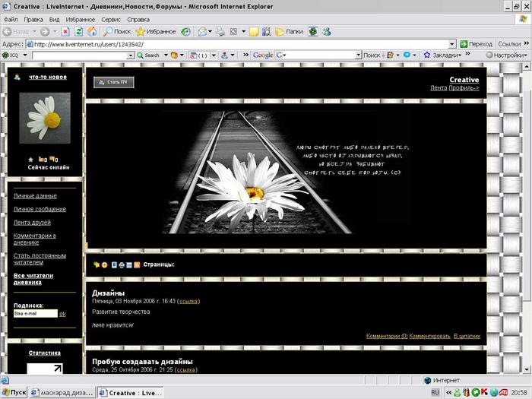
Task: Click the Home icon in IE toolbar
Action: (91, 32)
